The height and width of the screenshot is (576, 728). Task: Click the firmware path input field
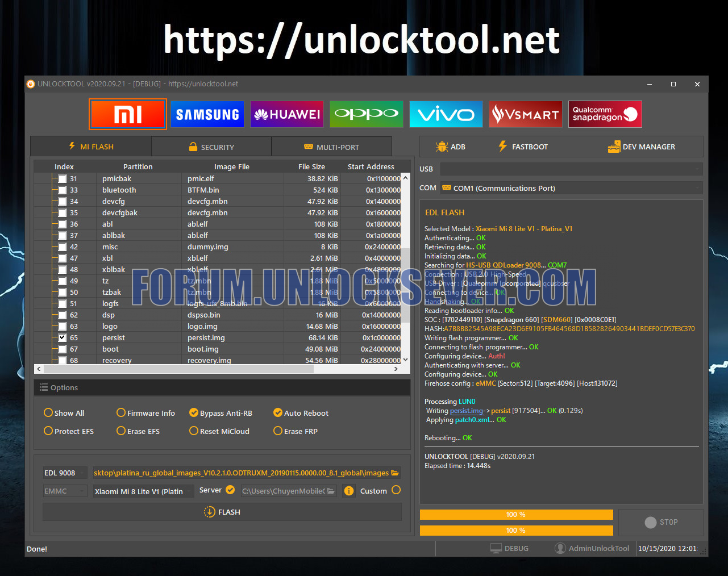click(x=241, y=473)
